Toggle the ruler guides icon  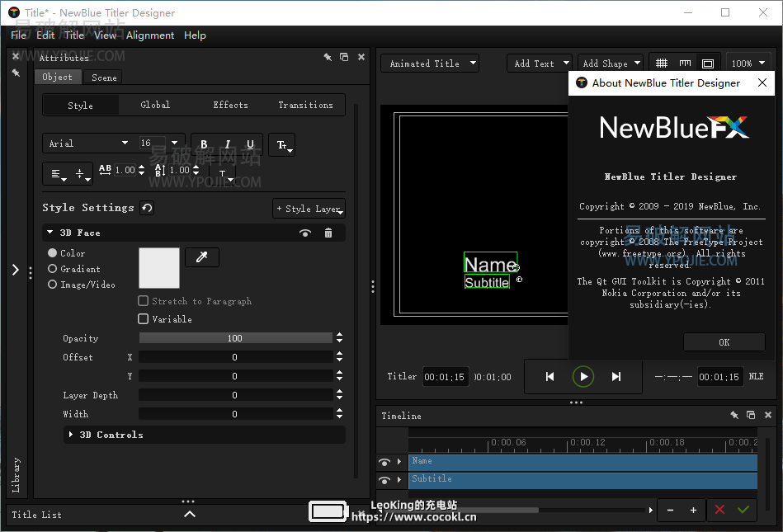click(x=685, y=64)
